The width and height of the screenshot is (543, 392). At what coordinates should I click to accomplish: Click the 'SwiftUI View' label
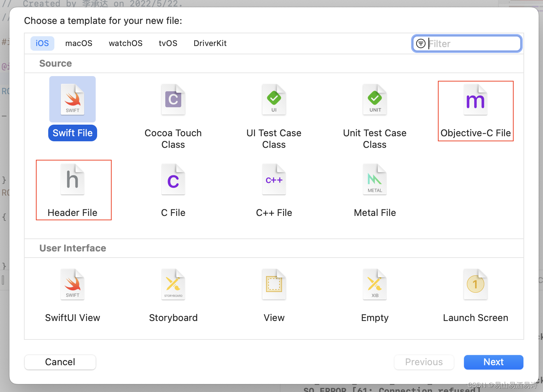(x=72, y=318)
